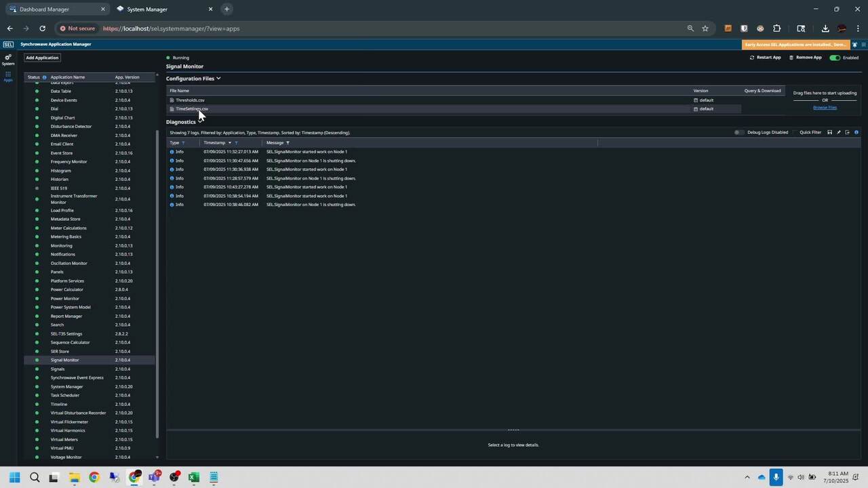Open the app grid launcher icon
Screen dimensions: 868x488
tap(8, 76)
